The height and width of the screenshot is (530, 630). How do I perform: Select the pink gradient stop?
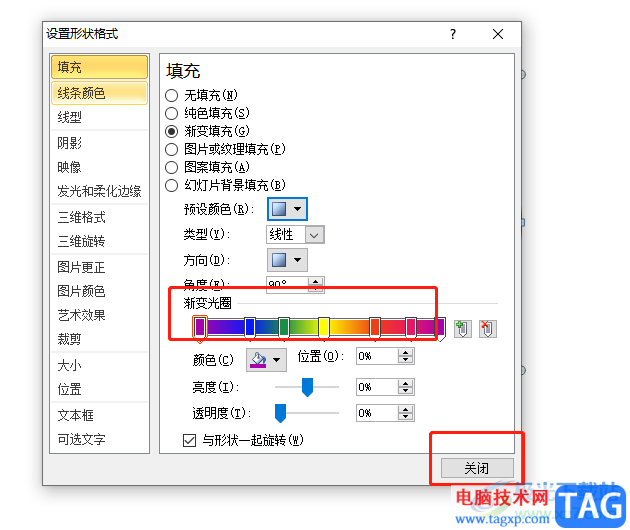point(411,327)
